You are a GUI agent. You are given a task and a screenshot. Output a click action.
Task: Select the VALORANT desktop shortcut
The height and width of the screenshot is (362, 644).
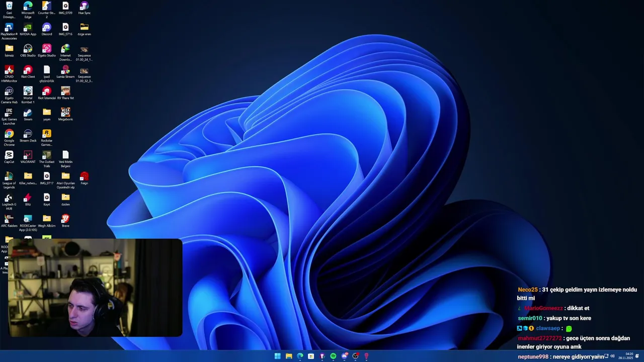[28, 157]
